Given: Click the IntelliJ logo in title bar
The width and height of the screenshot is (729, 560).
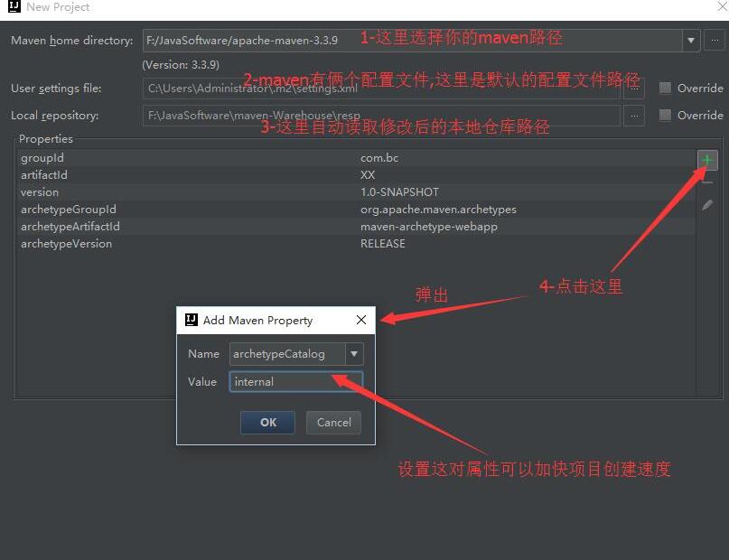Looking at the screenshot, I should click(14, 7).
